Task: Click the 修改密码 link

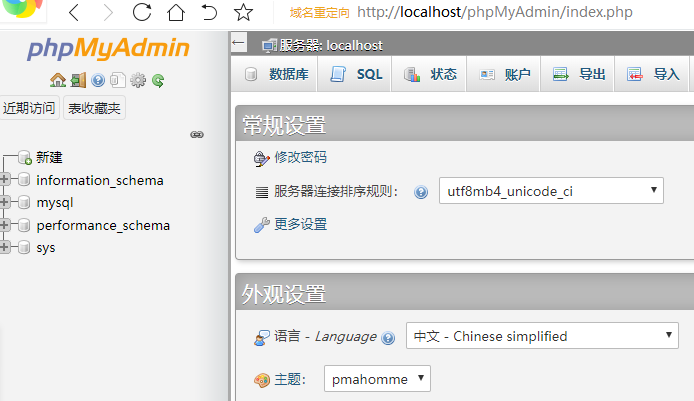Action: (301, 157)
